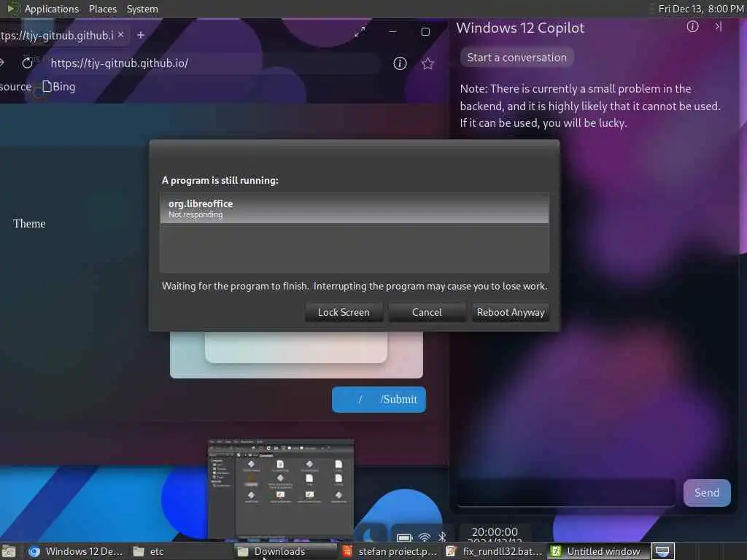Click the battery icon in the tray

[404, 537]
